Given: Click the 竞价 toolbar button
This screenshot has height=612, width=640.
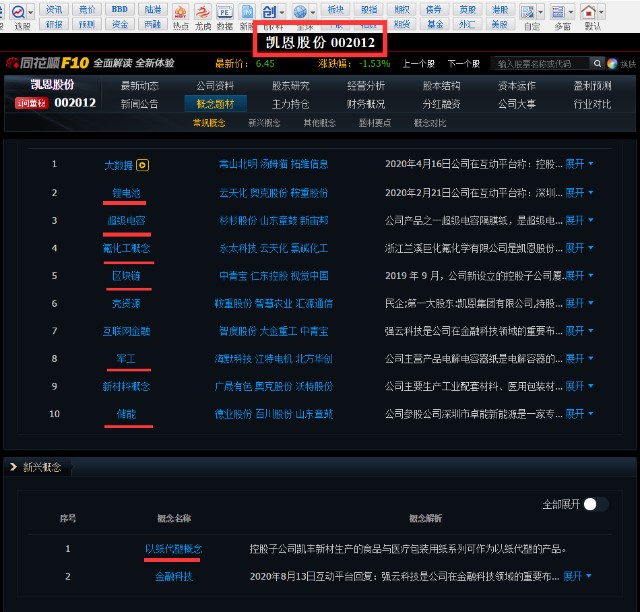Looking at the screenshot, I should (87, 9).
